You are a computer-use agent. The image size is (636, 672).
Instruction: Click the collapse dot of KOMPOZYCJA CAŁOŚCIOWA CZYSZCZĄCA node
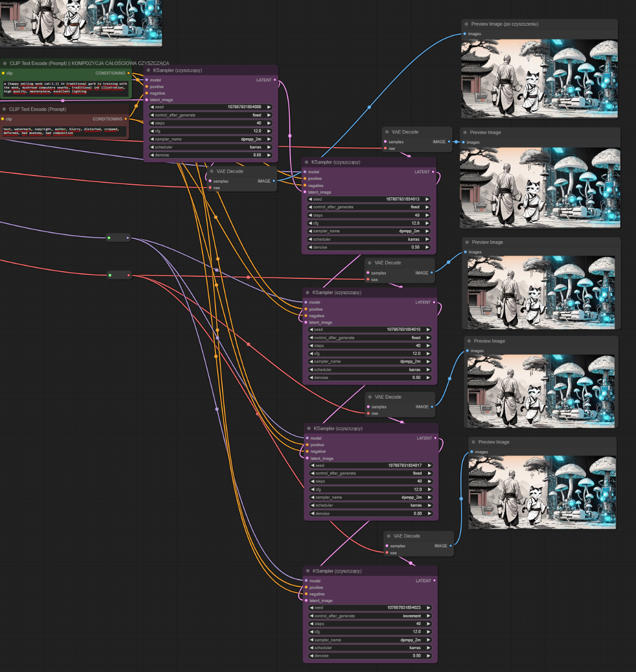coord(5,63)
